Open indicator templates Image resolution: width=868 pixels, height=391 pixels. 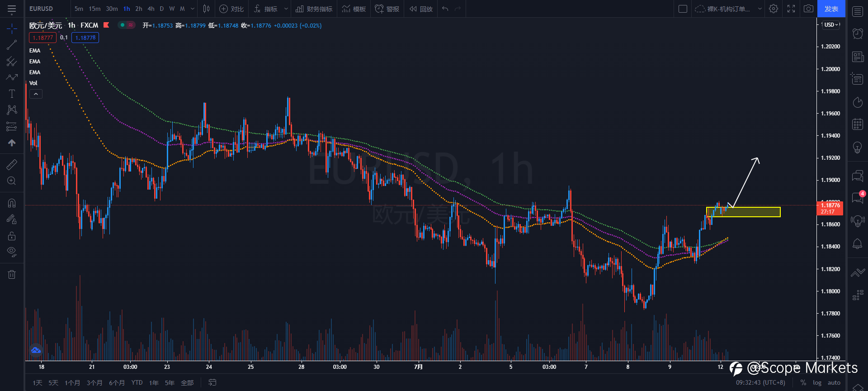[354, 9]
